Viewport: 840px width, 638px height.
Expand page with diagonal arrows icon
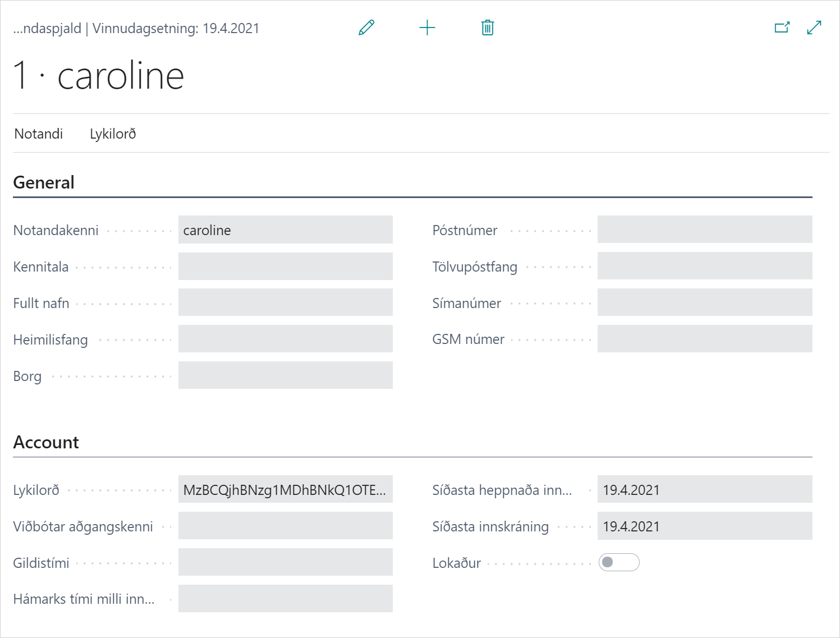tap(814, 27)
